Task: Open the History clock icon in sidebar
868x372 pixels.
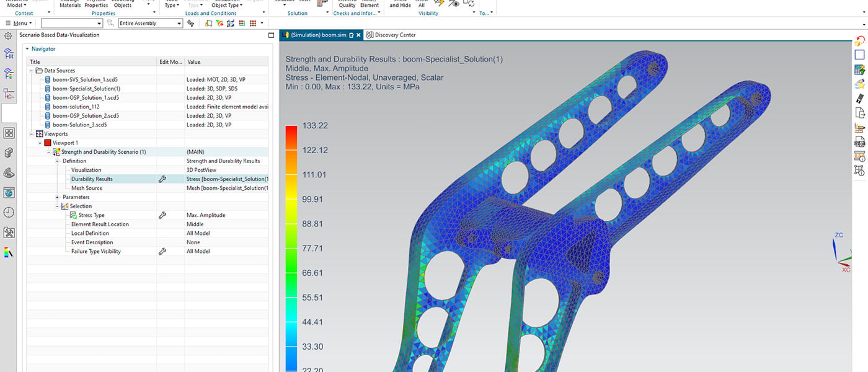Action: click(x=9, y=213)
